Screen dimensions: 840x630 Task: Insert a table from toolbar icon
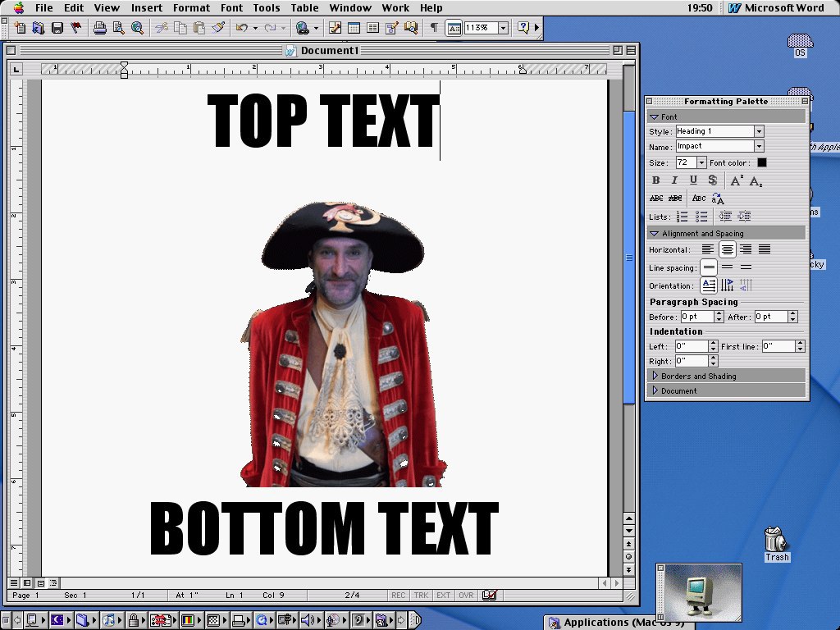pos(354,28)
